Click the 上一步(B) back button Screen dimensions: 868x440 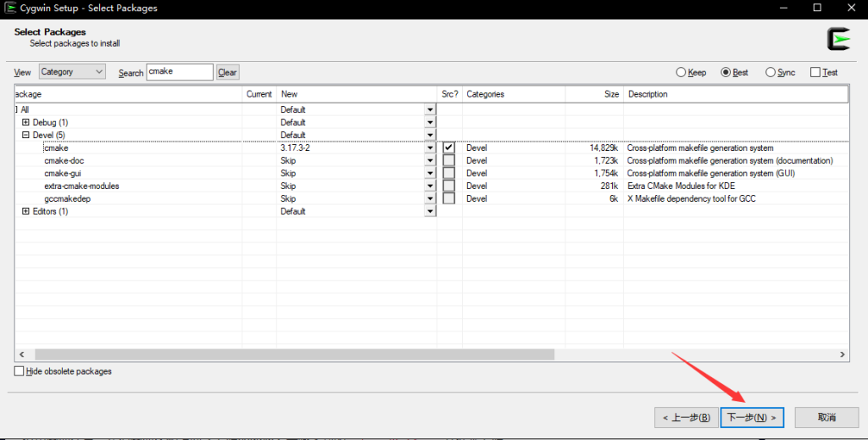pos(687,417)
